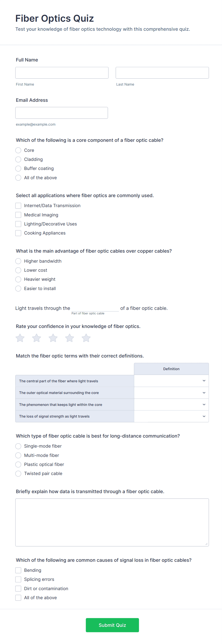Click the second confidence star
This screenshot has height=644, width=222.
click(x=37, y=338)
